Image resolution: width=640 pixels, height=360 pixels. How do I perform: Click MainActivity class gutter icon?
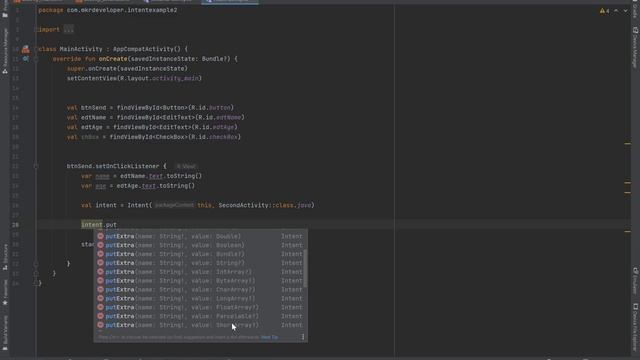pyautogui.click(x=26, y=49)
